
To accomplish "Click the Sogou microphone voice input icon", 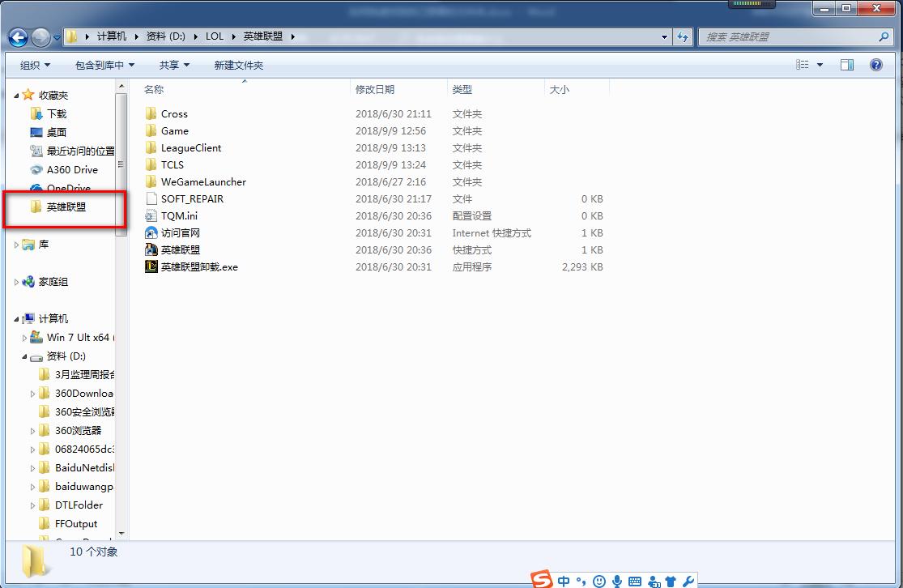I will [617, 581].
